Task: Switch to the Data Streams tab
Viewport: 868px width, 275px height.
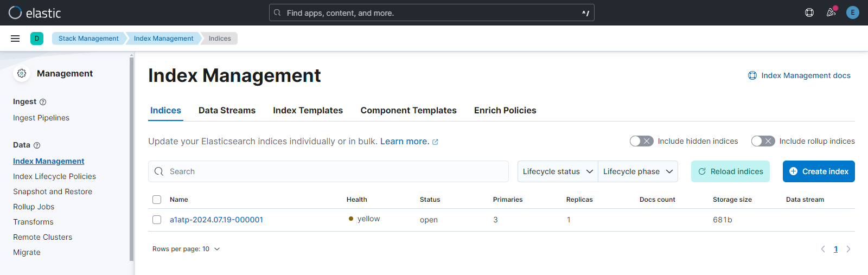Action: tap(227, 111)
